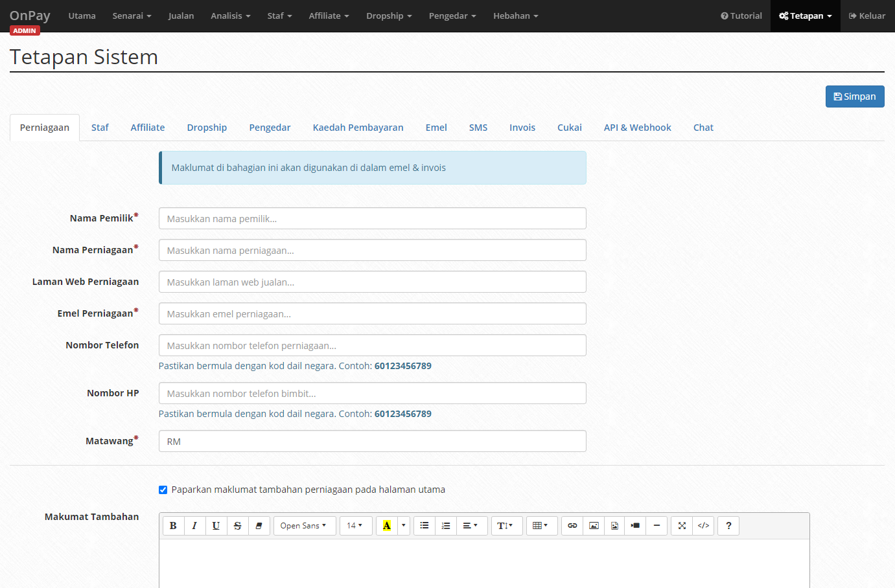Insert a link with the chain icon

(572, 526)
